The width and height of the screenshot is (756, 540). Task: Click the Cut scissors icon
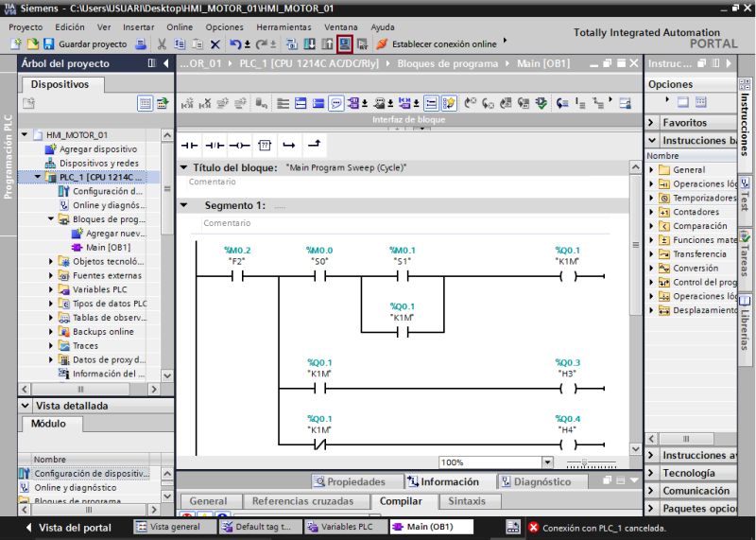click(162, 44)
